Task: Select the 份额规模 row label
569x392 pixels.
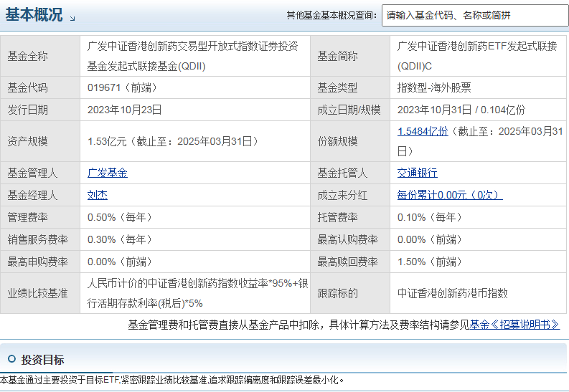Action: (x=337, y=141)
